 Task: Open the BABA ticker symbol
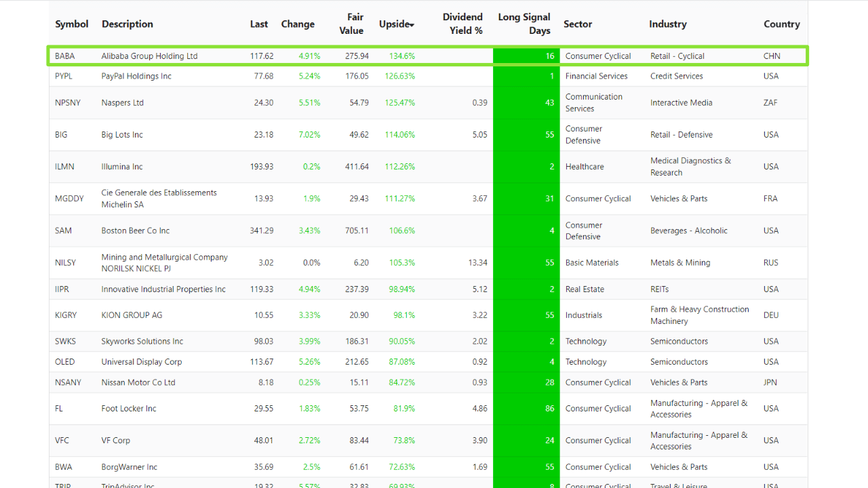point(65,56)
